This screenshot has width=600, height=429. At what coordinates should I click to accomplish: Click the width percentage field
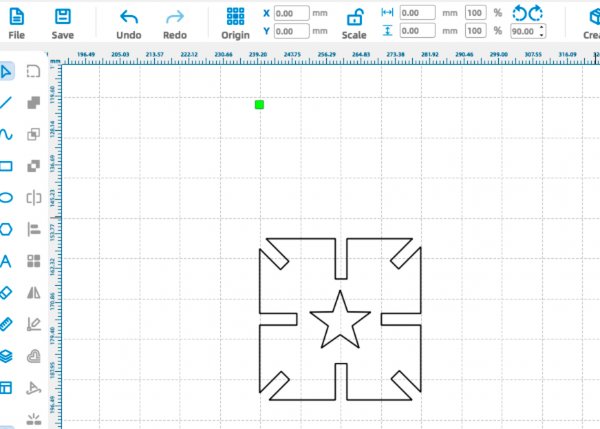[476, 13]
